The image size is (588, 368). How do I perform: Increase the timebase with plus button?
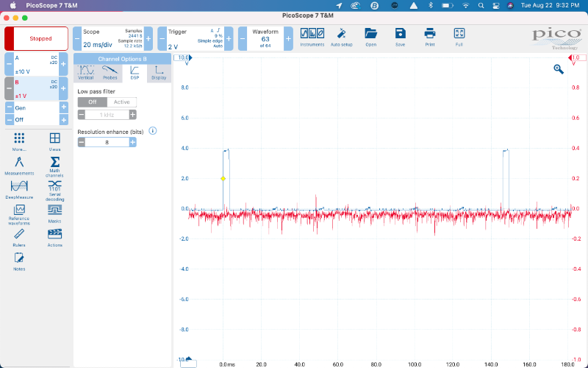click(x=148, y=38)
